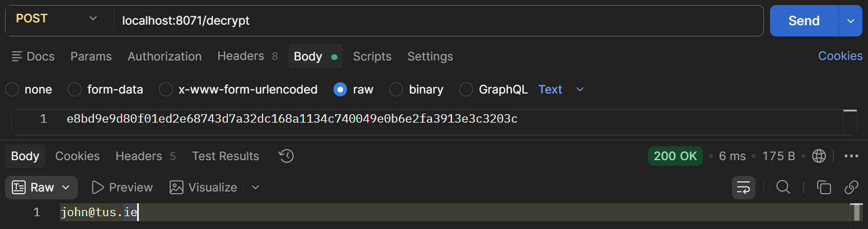Toggle word wrap in response
Image resolution: width=868 pixels, height=229 pixels.
click(744, 188)
